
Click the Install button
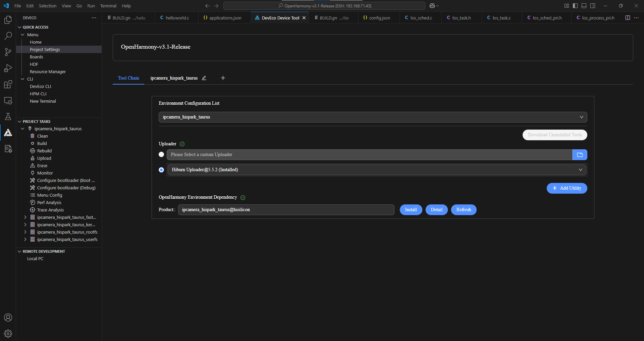coord(411,210)
